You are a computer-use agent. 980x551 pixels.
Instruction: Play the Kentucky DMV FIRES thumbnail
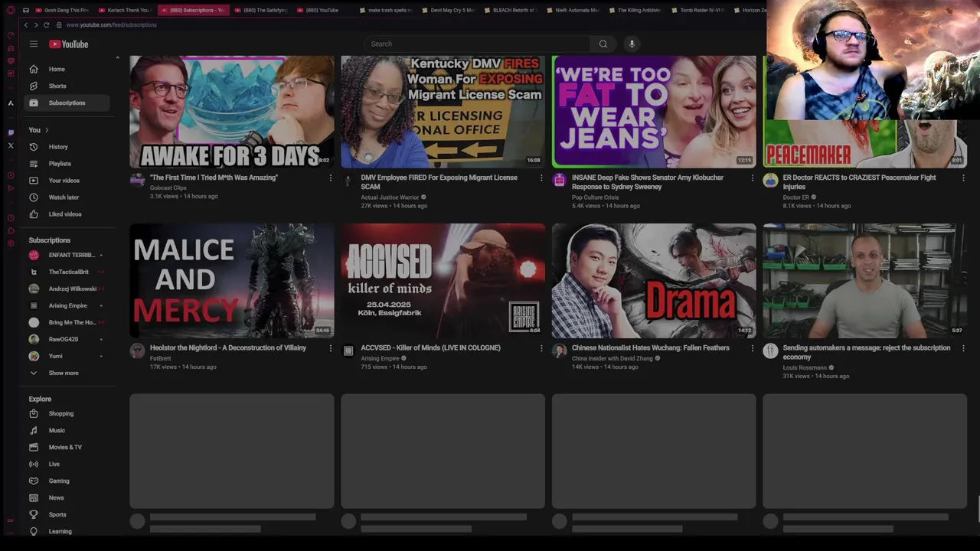[x=443, y=112]
